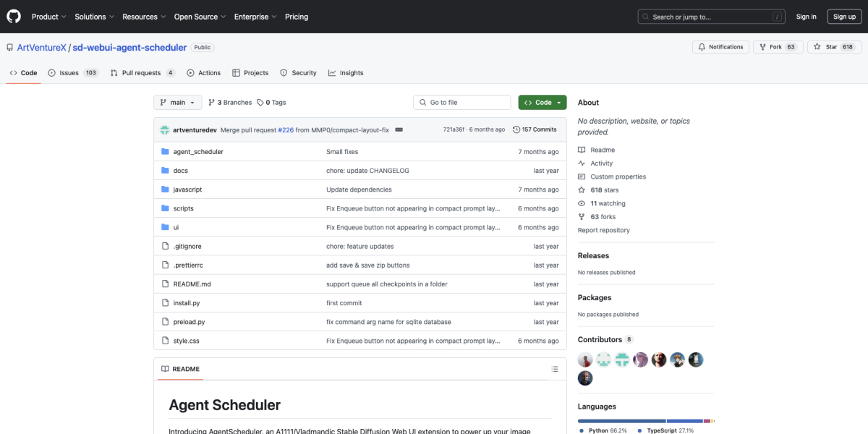868x434 pixels.
Task: Toggle the README outline list icon
Action: (x=555, y=368)
